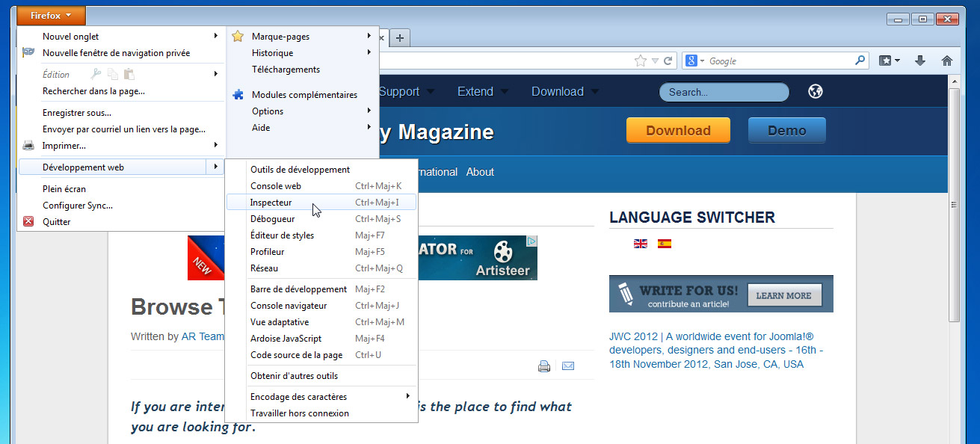Expand the Marque-pages submenu arrow

pyautogui.click(x=369, y=36)
